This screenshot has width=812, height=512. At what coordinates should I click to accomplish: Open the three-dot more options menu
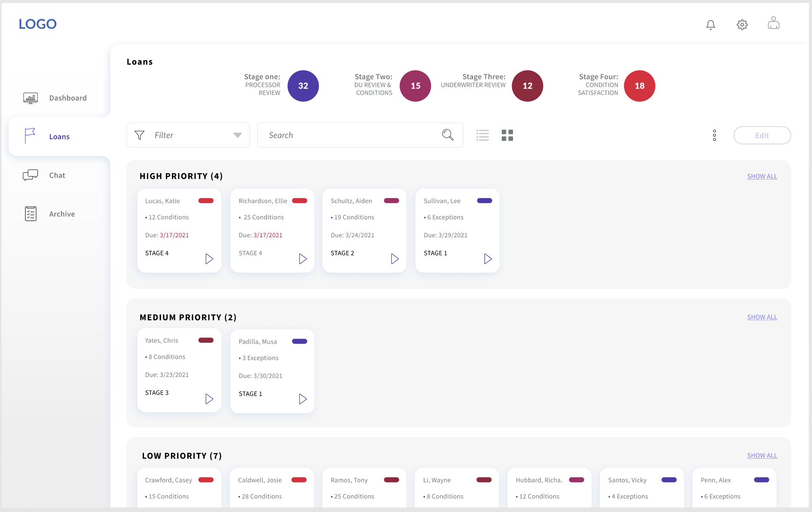[714, 135]
